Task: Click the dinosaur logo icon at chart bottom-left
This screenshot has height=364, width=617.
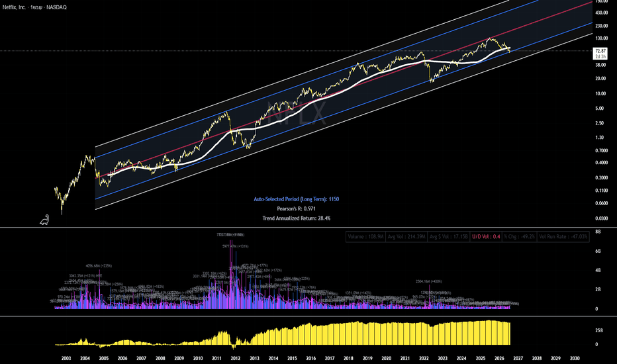Action: (x=44, y=220)
